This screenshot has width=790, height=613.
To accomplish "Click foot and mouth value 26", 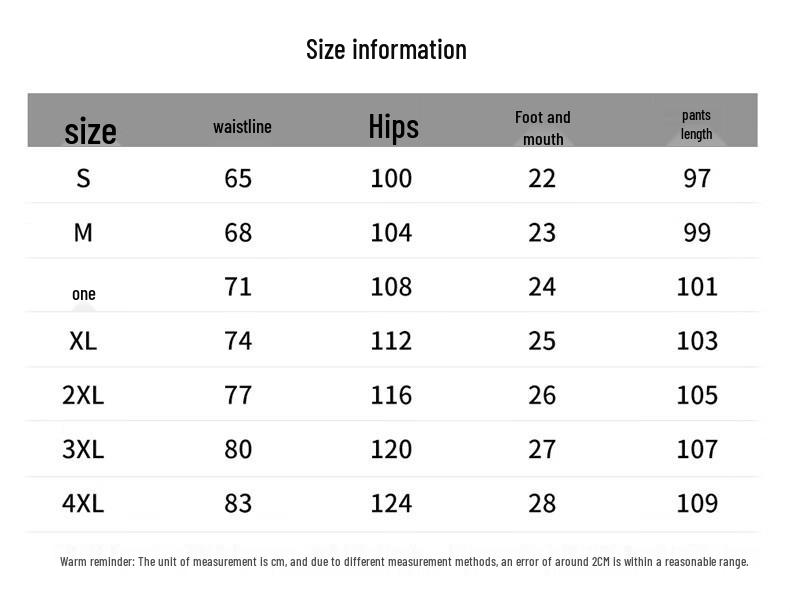I will (542, 395).
